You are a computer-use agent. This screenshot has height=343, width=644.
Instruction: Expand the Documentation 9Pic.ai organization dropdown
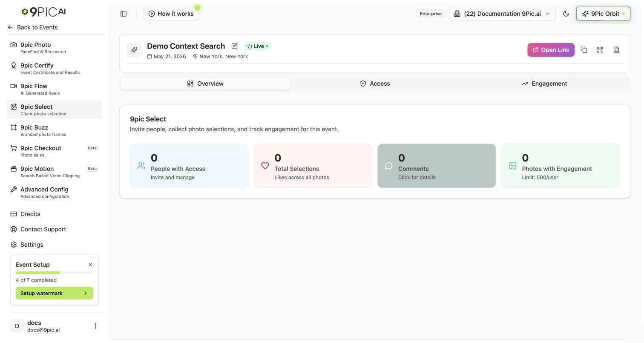(x=502, y=14)
